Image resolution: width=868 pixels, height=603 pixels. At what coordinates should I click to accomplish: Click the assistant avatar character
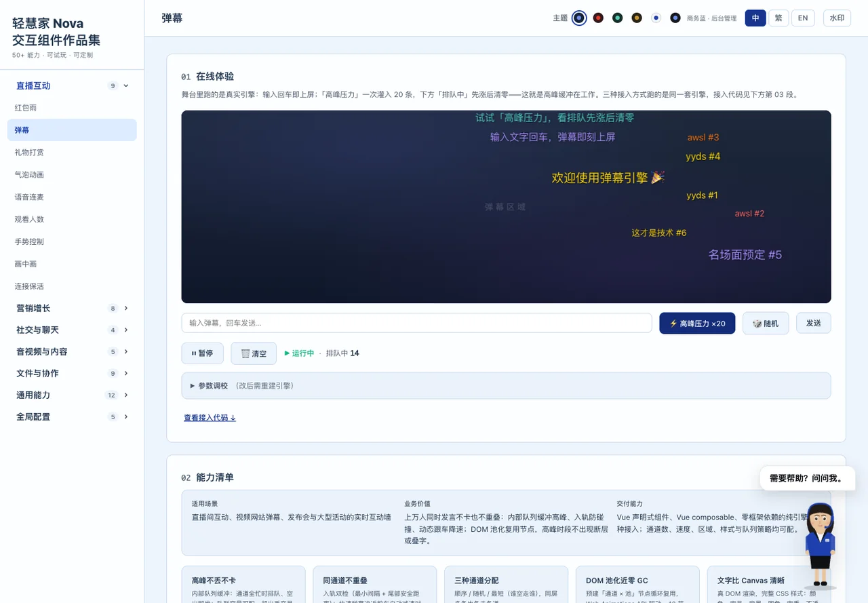pos(820,545)
